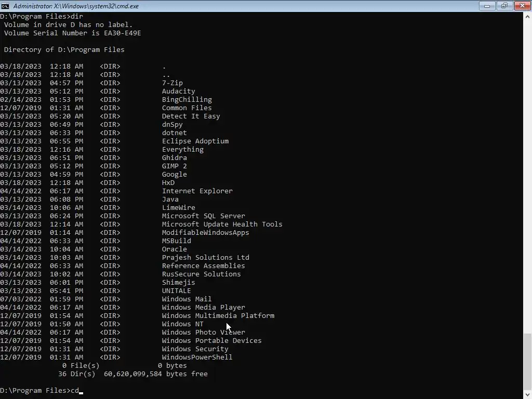
Task: Click the cmd.exe icon in title bar
Action: point(5,6)
